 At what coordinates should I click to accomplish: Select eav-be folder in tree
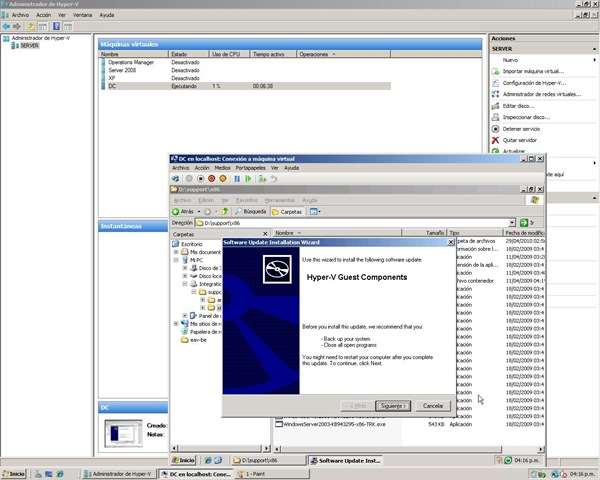tap(194, 340)
